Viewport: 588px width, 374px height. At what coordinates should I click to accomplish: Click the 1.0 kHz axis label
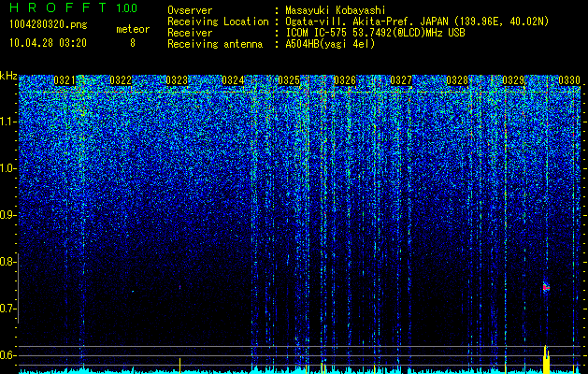tap(8, 168)
